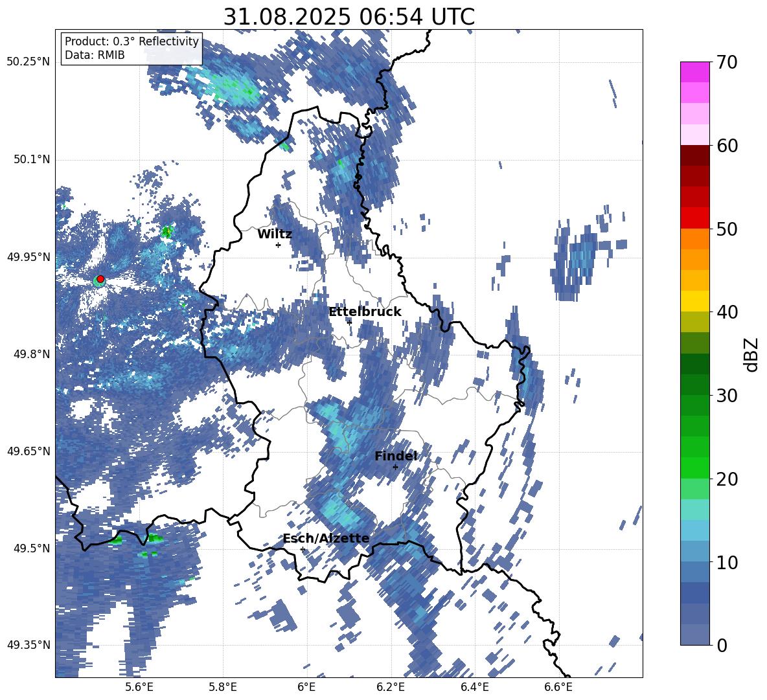The width and height of the screenshot is (767, 700).
Task: Click the 70 value on colorbar
Action: [727, 62]
